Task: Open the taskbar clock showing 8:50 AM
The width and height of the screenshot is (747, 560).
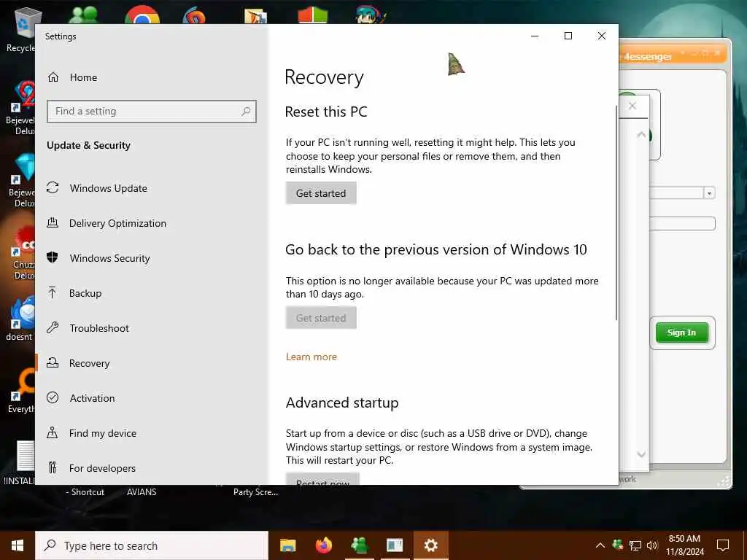Action: coord(684,545)
